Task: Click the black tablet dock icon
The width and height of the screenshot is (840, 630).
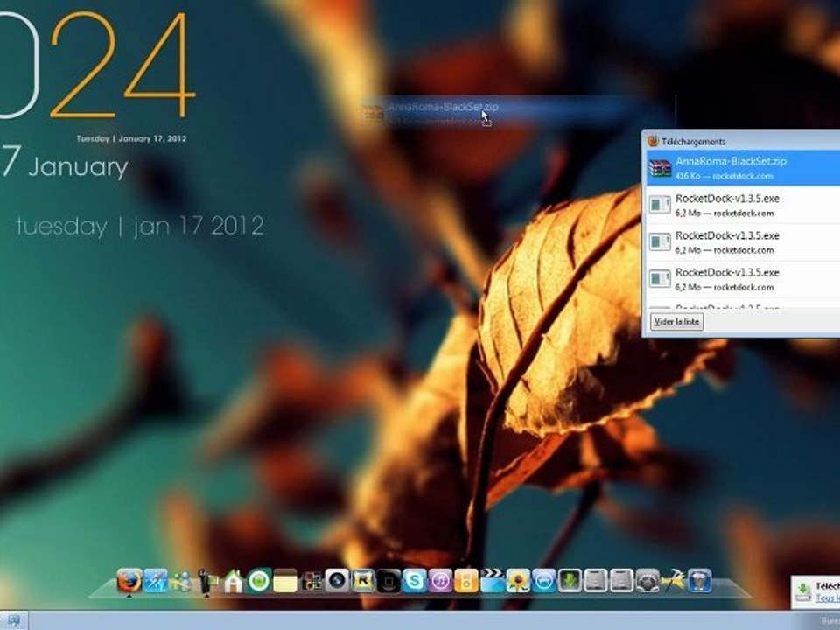Action: (388, 582)
